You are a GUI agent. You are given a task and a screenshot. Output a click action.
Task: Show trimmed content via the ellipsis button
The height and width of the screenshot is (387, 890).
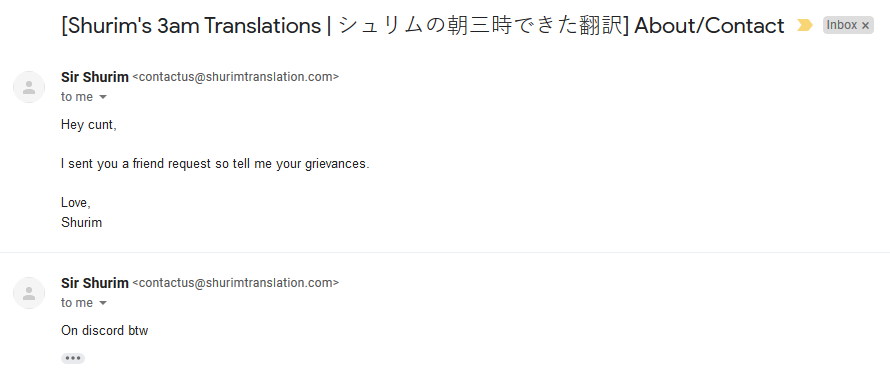73,358
